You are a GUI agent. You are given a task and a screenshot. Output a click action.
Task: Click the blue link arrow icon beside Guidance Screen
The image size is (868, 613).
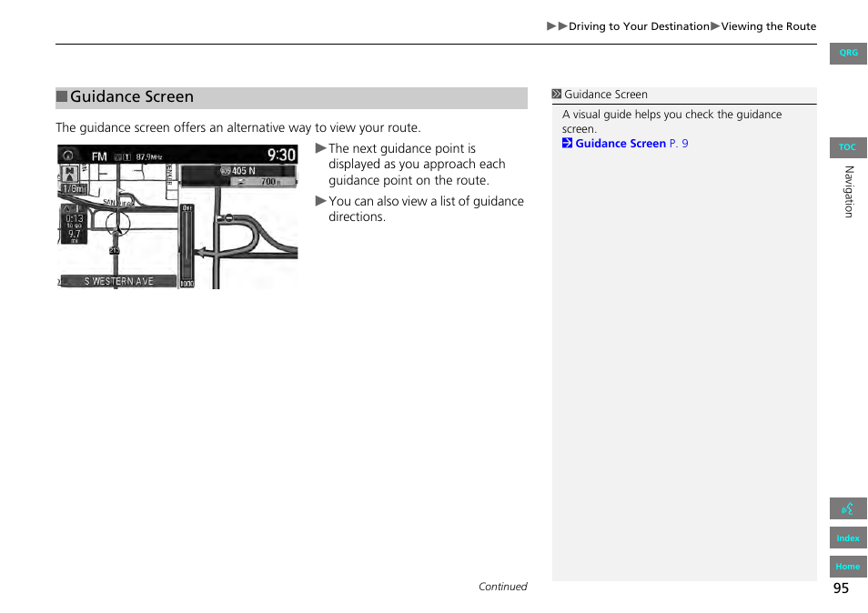tap(567, 144)
